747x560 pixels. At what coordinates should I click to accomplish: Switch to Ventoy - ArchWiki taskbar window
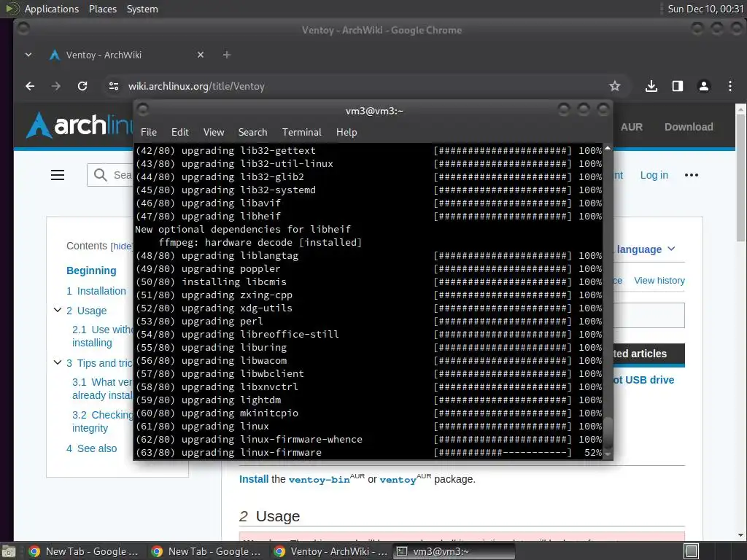click(330, 551)
